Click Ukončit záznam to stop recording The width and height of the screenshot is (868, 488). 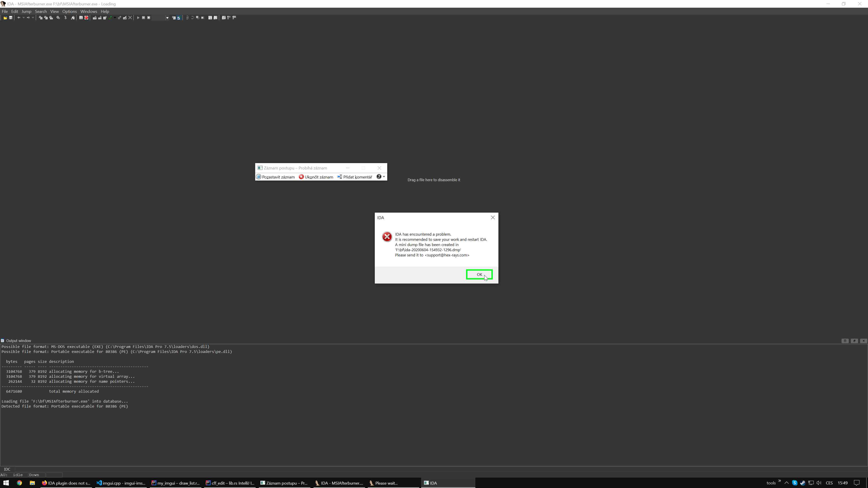coord(316,177)
